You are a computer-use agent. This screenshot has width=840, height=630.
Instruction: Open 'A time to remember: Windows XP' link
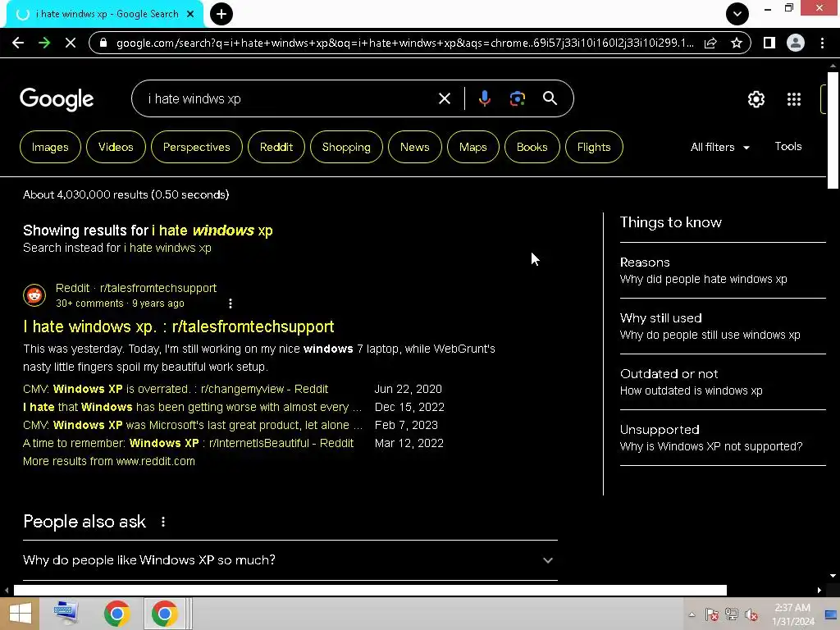tap(189, 444)
